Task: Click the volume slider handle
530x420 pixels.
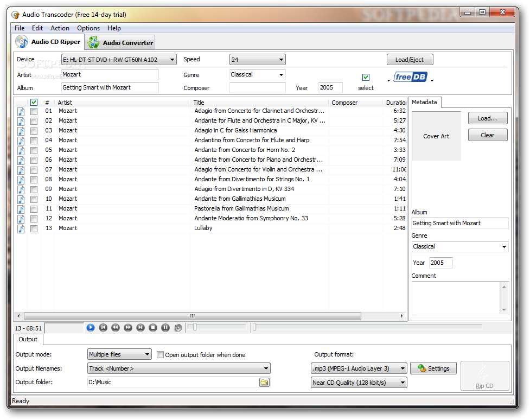Action: [x=195, y=327]
